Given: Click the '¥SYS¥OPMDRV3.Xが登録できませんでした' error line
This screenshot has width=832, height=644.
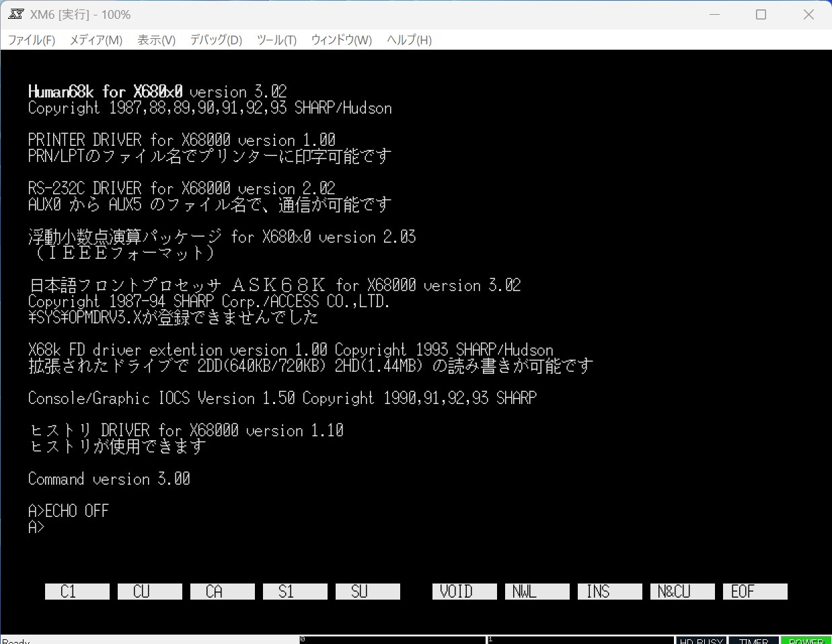Looking at the screenshot, I should click(x=174, y=317).
